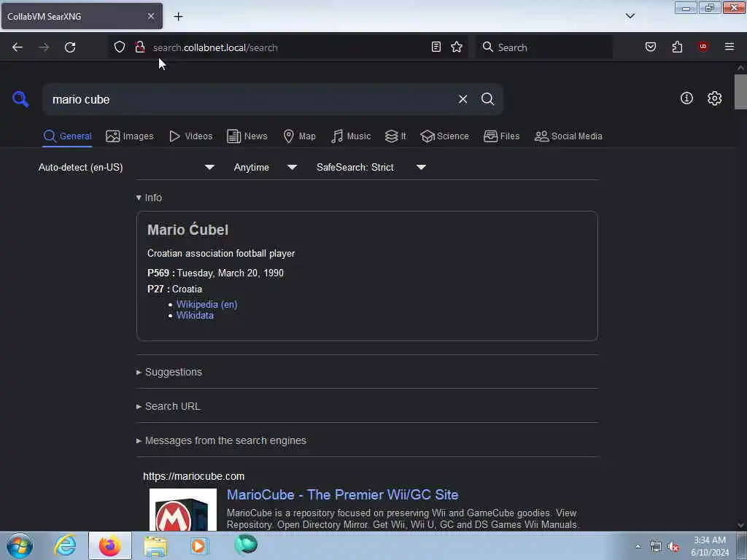Expand Messages from the search engines

click(221, 440)
